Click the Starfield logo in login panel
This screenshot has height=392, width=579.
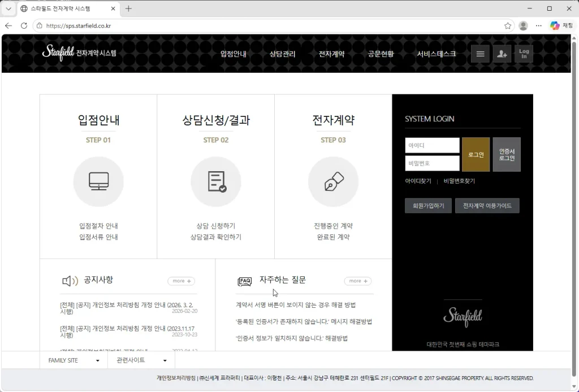463,317
